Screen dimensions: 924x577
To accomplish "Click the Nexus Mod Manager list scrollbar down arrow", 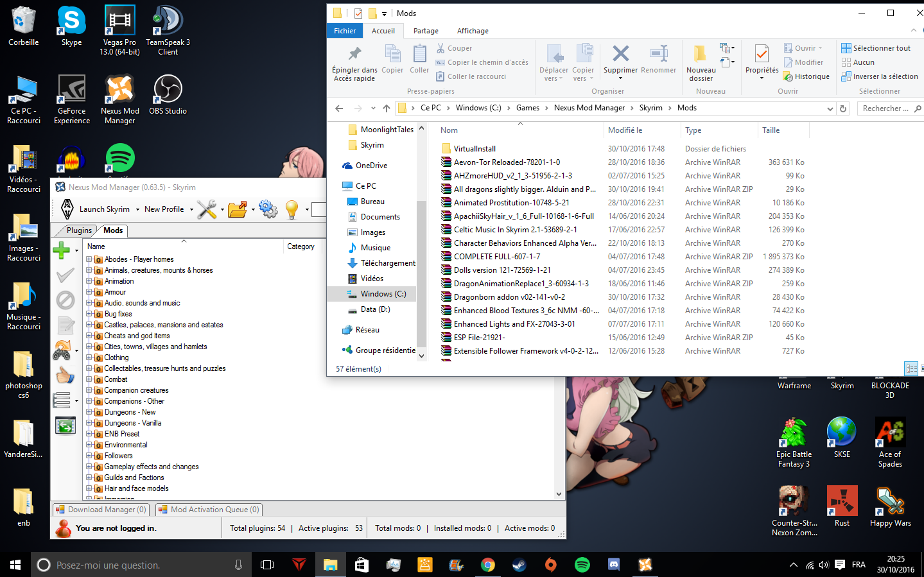I will tap(559, 494).
